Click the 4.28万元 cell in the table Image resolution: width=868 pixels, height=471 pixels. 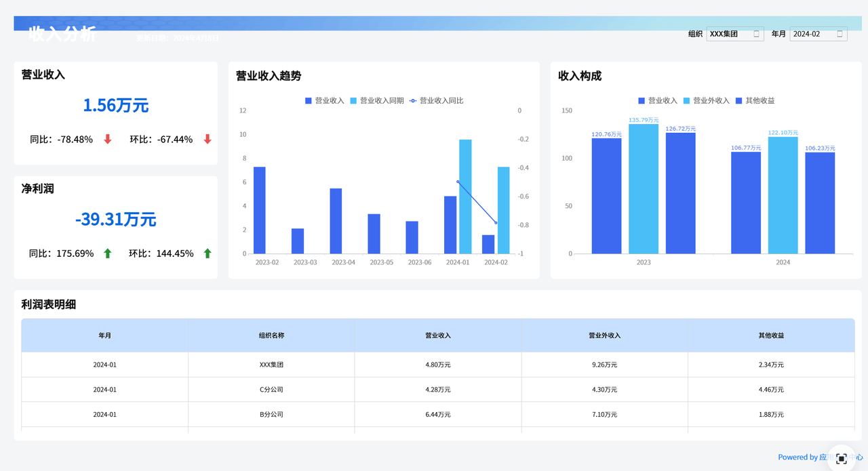coord(438,390)
